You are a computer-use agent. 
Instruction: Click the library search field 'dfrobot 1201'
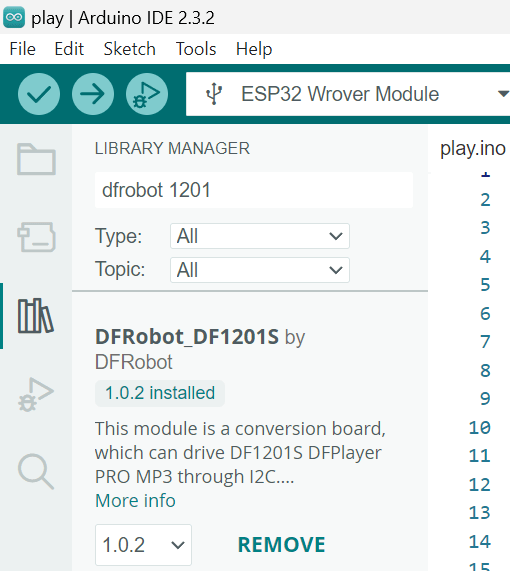click(254, 190)
